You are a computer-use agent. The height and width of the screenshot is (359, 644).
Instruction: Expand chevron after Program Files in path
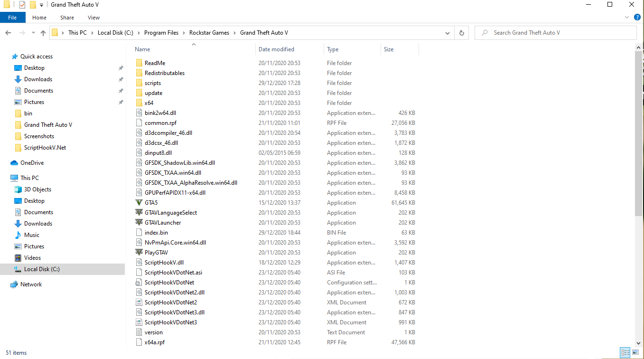[184, 33]
